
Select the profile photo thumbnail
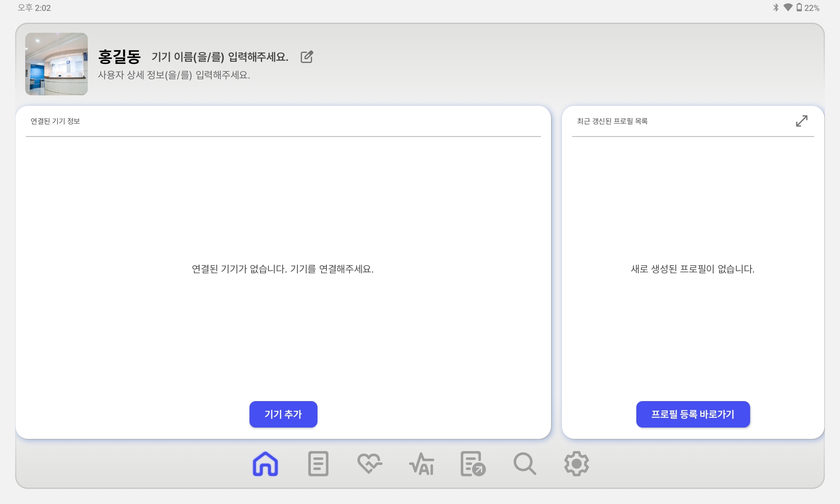pos(56,64)
